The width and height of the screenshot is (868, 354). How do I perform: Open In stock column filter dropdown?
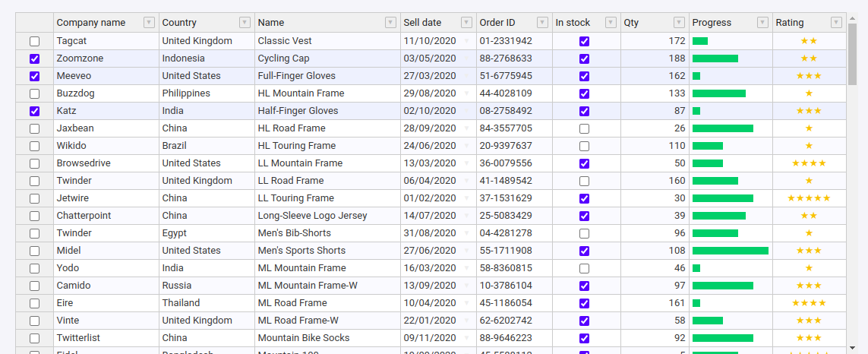[611, 23]
